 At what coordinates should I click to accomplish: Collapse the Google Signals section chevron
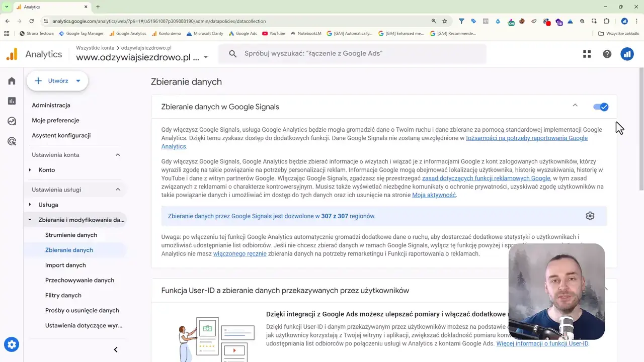(x=575, y=106)
